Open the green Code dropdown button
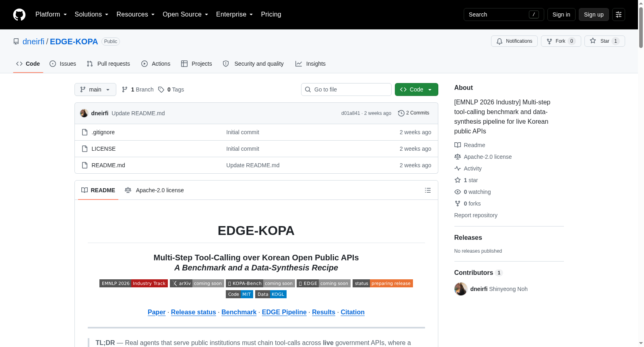The height and width of the screenshot is (347, 644). pyautogui.click(x=417, y=89)
